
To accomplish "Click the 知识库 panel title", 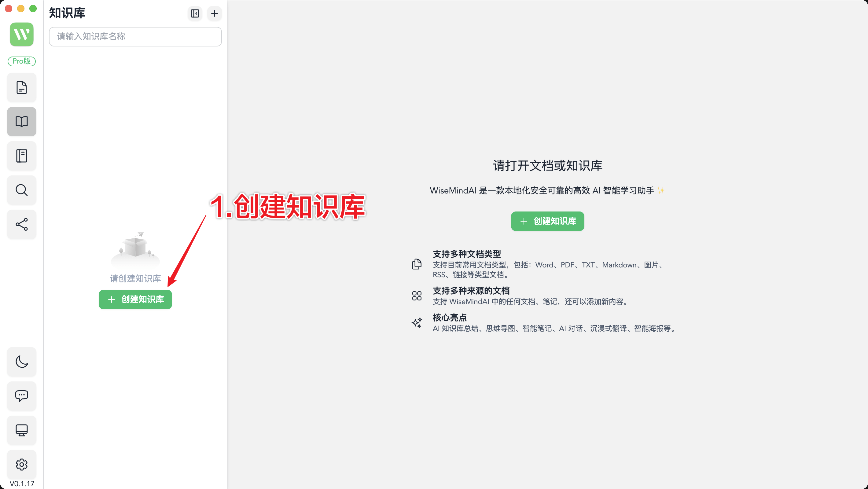I will [x=67, y=13].
